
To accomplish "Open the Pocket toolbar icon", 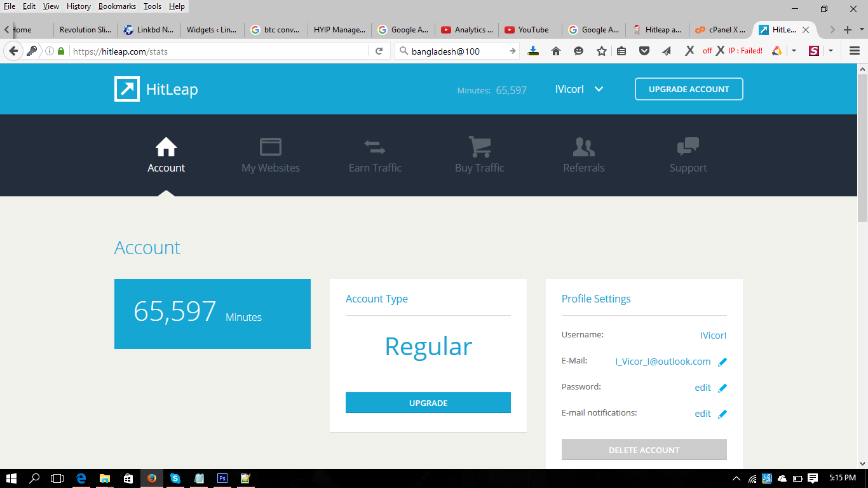I will point(644,51).
